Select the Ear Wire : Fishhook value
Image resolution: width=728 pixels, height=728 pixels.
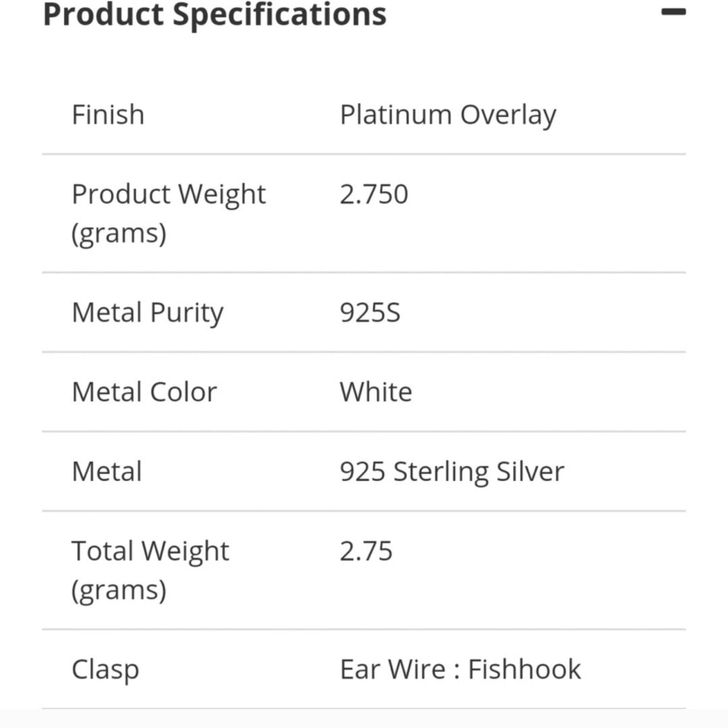click(460, 669)
